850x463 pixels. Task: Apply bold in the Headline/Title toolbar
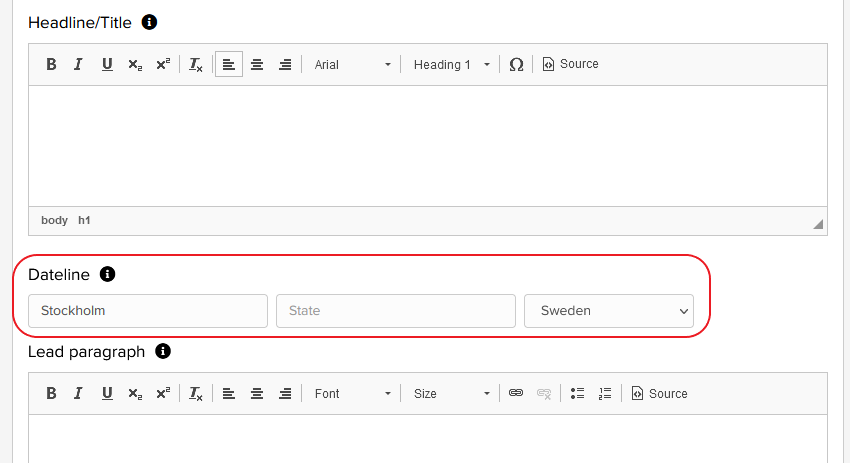pyautogui.click(x=51, y=65)
